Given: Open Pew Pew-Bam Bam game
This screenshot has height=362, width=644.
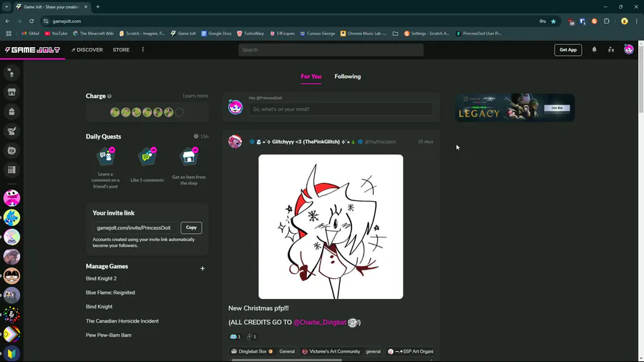Looking at the screenshot, I should (109, 336).
